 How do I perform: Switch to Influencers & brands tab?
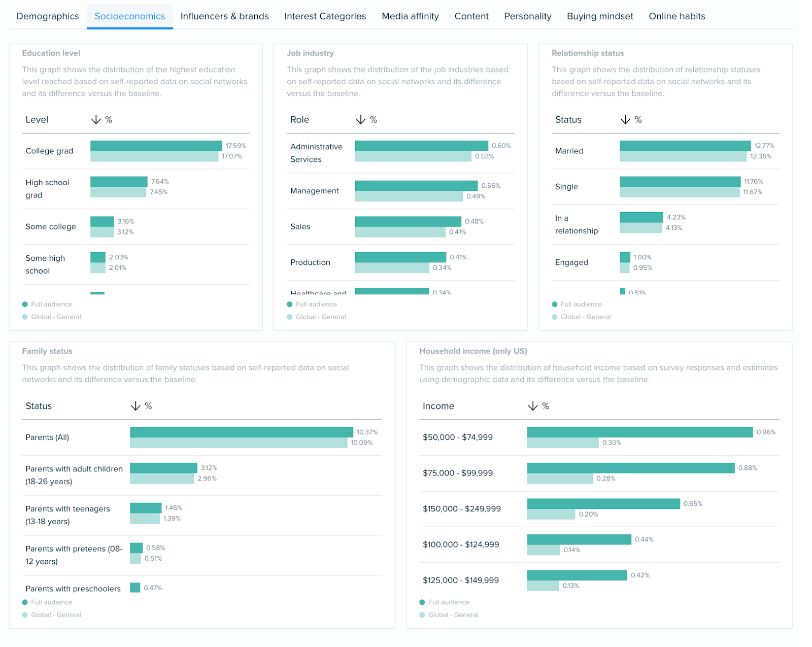(x=224, y=16)
